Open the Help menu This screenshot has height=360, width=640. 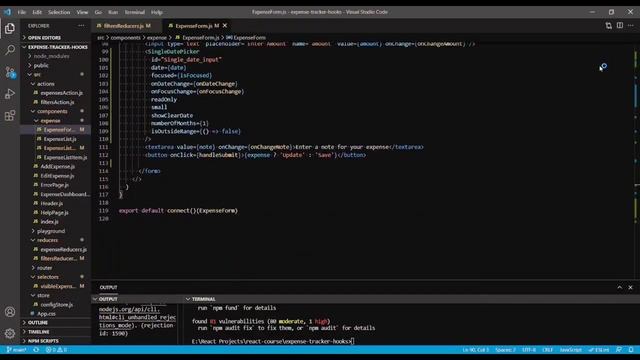[x=157, y=12]
